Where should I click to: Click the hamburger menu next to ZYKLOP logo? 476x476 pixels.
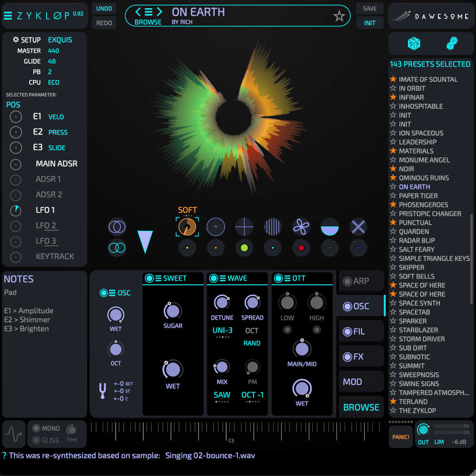tap(8, 15)
